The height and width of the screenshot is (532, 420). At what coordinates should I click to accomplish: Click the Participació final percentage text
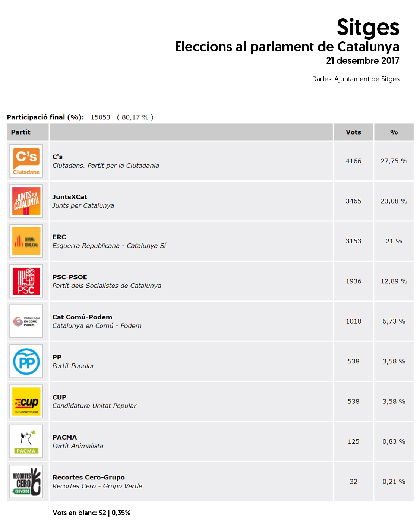pyautogui.click(x=135, y=117)
